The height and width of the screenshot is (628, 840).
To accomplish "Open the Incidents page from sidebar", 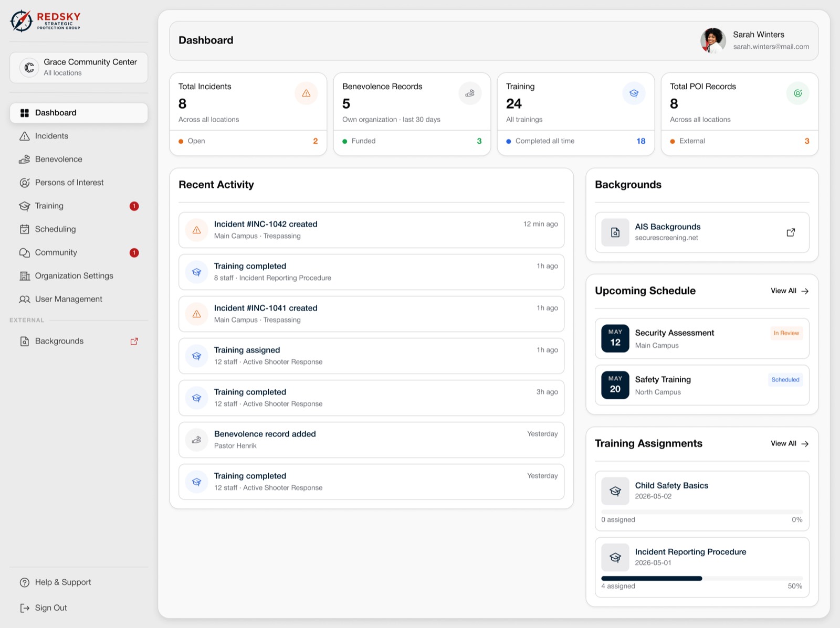I will tap(79, 136).
